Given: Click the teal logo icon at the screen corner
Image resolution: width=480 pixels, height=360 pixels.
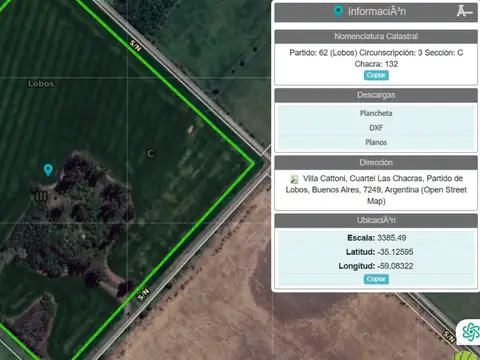Looking at the screenshot, I should click(471, 332).
